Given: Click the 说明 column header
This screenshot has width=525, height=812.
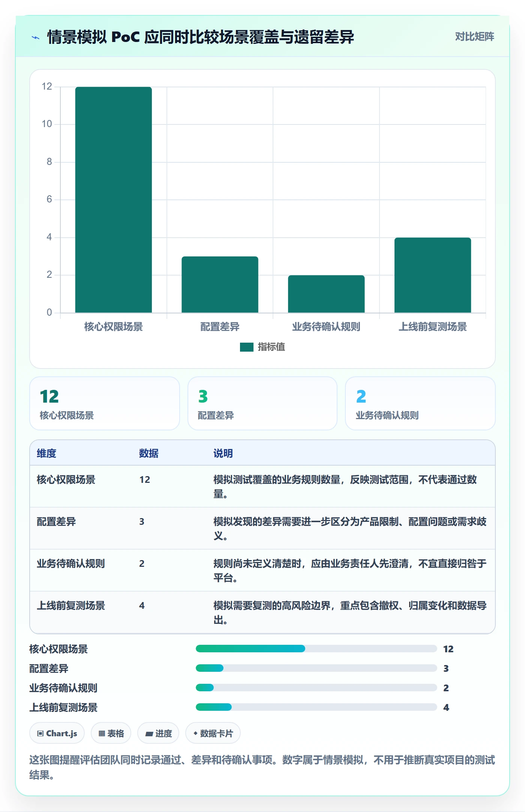Looking at the screenshot, I should pos(223,453).
